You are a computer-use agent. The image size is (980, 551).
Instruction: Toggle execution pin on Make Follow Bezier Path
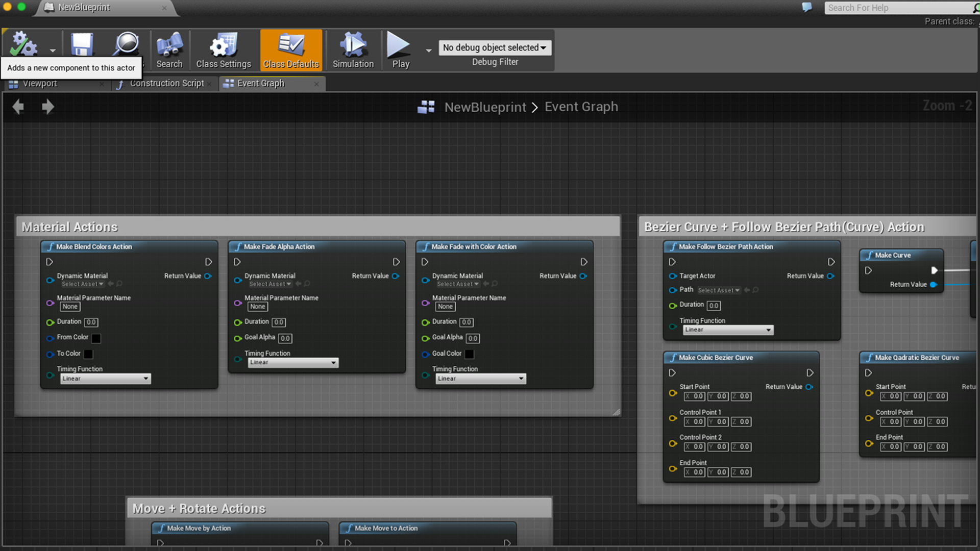point(672,262)
